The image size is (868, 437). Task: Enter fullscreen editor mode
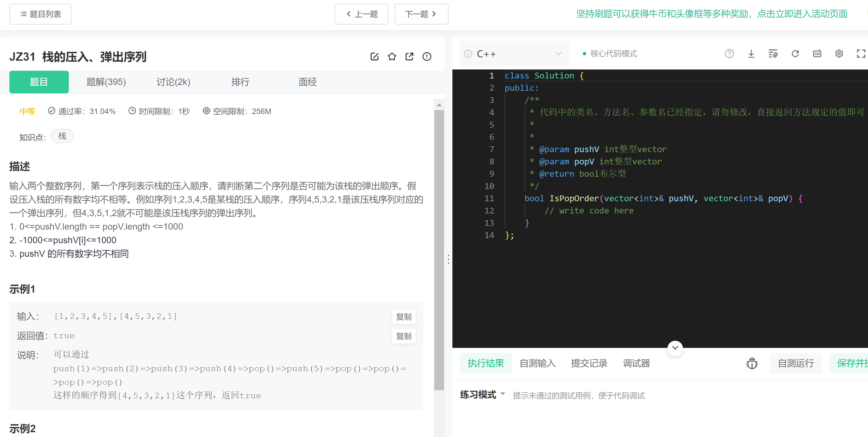(x=861, y=54)
